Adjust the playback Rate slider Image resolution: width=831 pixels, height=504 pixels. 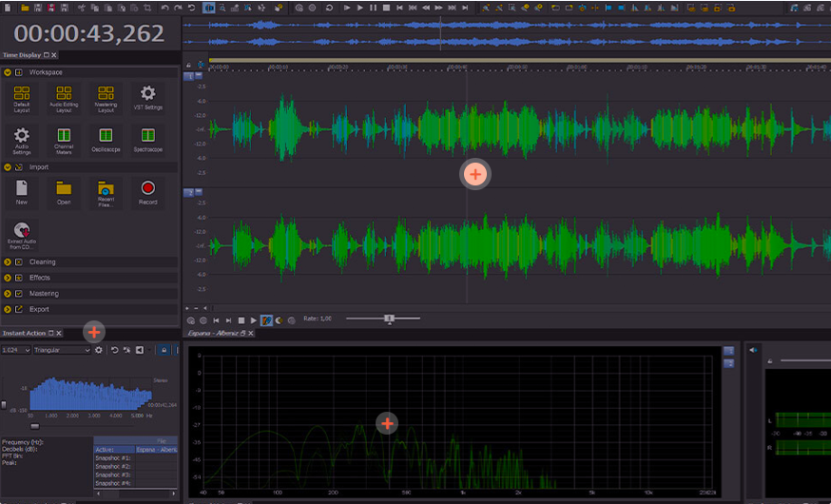tap(390, 318)
